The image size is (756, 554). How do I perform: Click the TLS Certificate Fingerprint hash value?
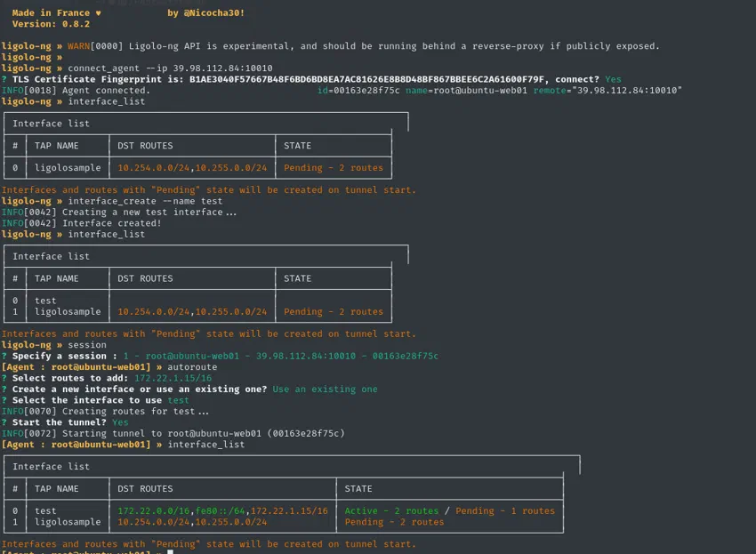coord(366,79)
